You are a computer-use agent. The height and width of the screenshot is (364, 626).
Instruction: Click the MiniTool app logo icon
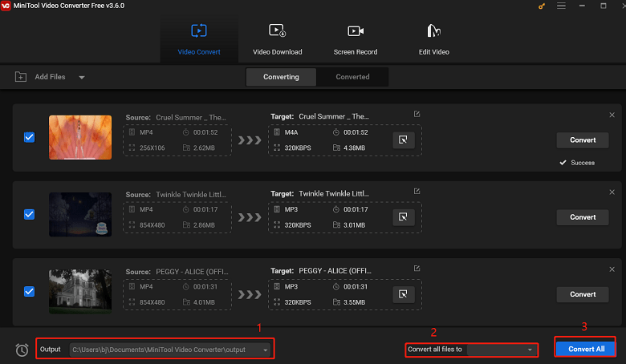(6, 6)
